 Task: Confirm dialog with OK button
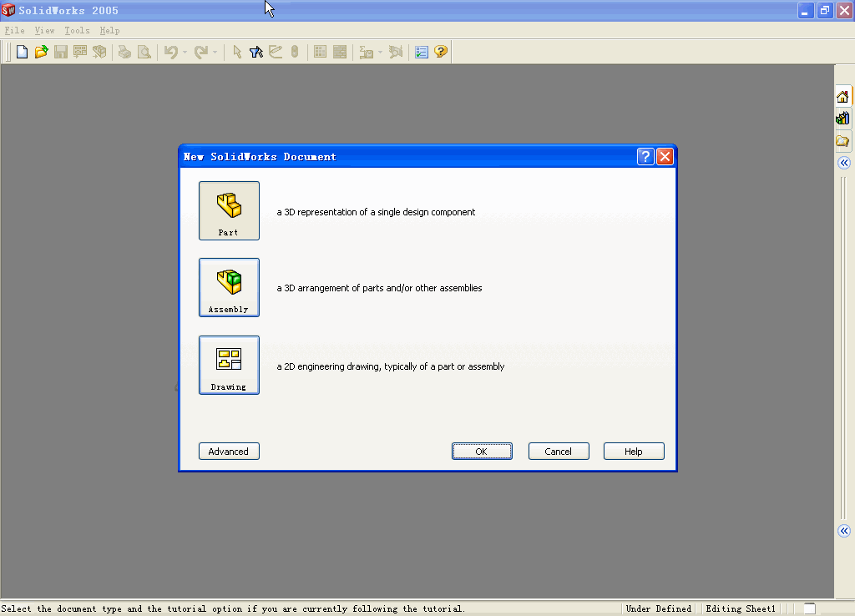[x=482, y=452]
